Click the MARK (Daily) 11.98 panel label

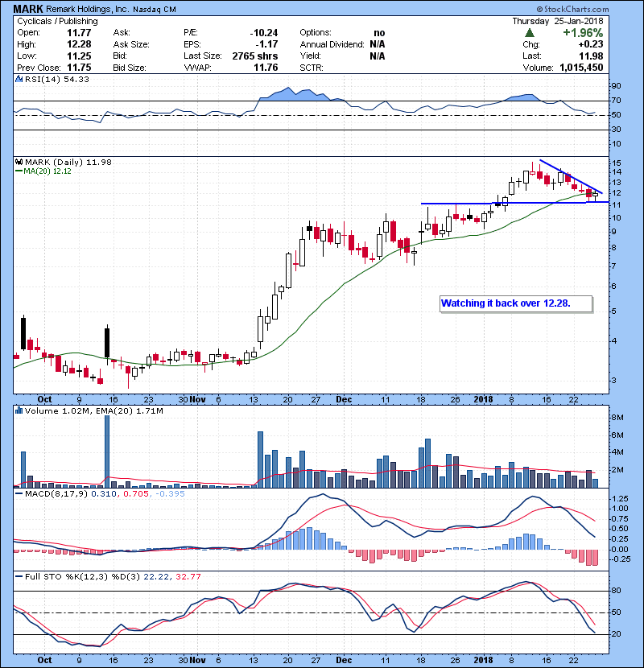click(x=68, y=162)
